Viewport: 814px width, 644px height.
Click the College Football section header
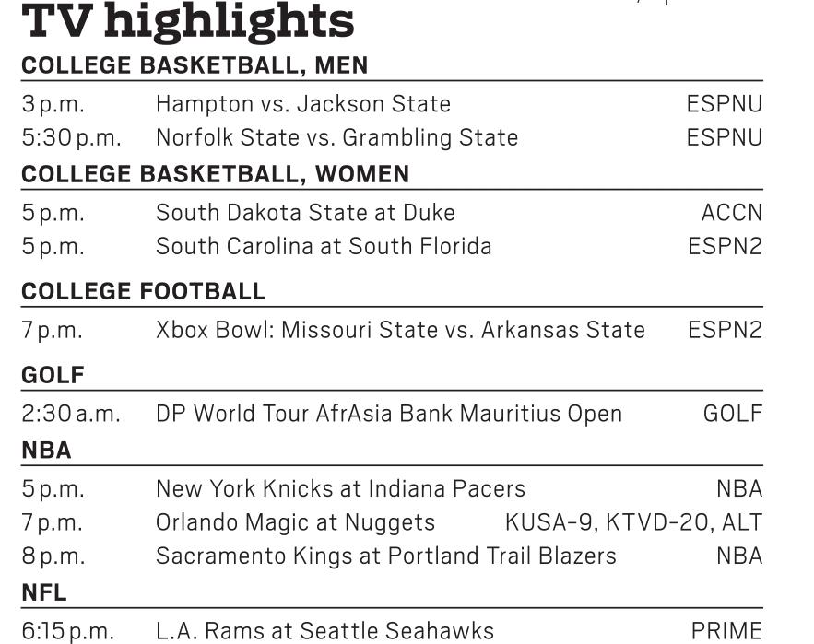(x=143, y=292)
